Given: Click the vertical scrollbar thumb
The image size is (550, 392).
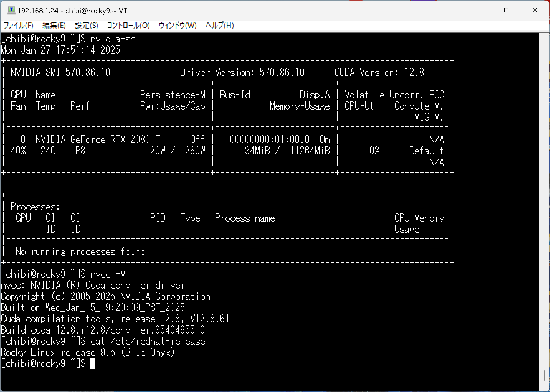Looking at the screenshot, I should pos(544,375).
